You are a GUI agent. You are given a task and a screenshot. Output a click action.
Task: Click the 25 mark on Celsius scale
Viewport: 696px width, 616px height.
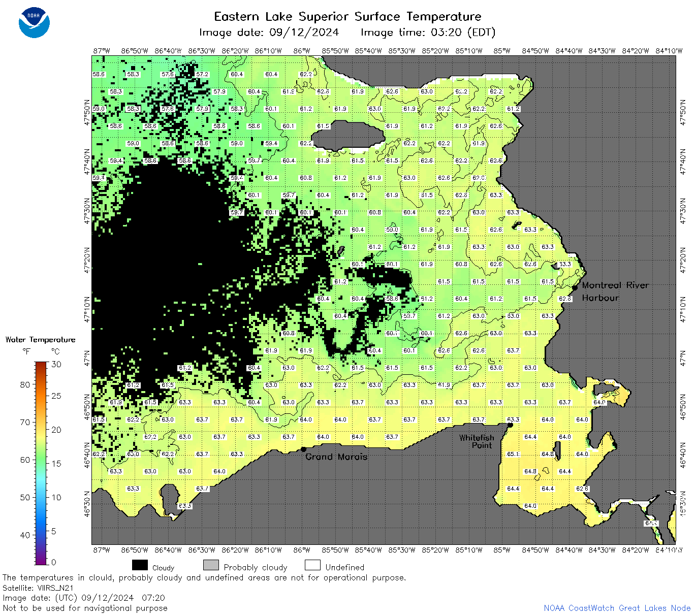tap(56, 396)
